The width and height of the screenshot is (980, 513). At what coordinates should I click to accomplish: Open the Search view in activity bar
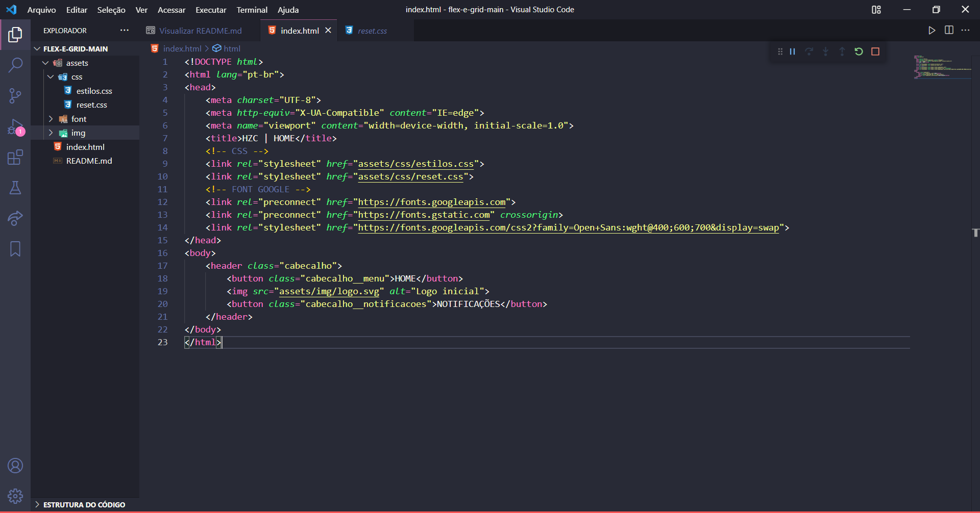point(15,65)
